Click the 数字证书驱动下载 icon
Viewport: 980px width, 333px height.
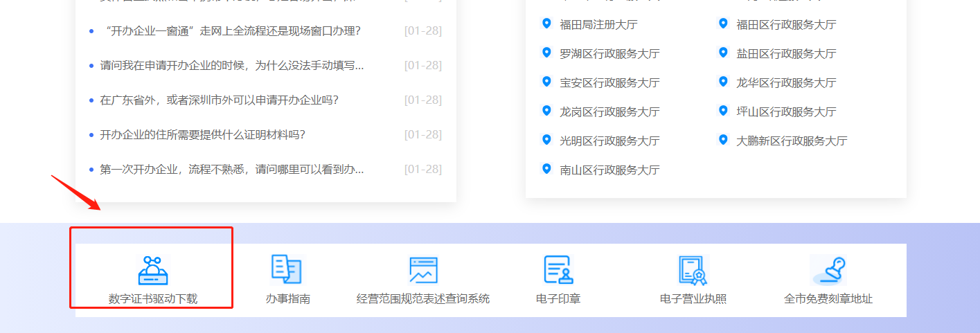(153, 270)
